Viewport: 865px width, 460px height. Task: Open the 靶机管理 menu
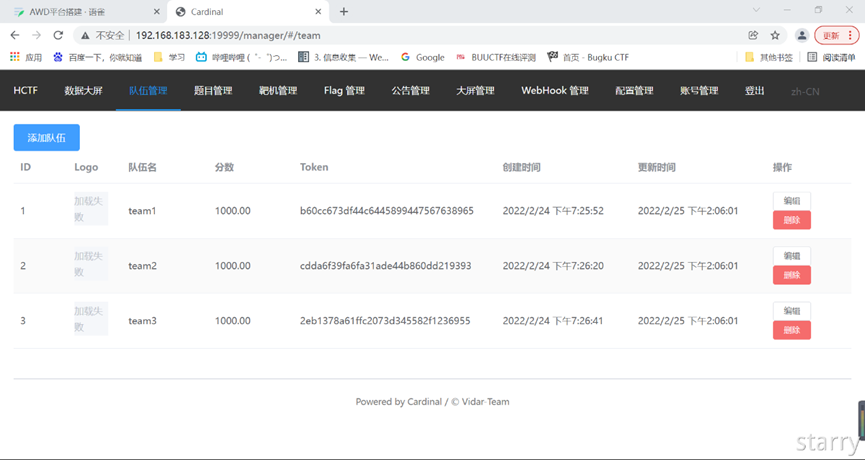pos(278,90)
